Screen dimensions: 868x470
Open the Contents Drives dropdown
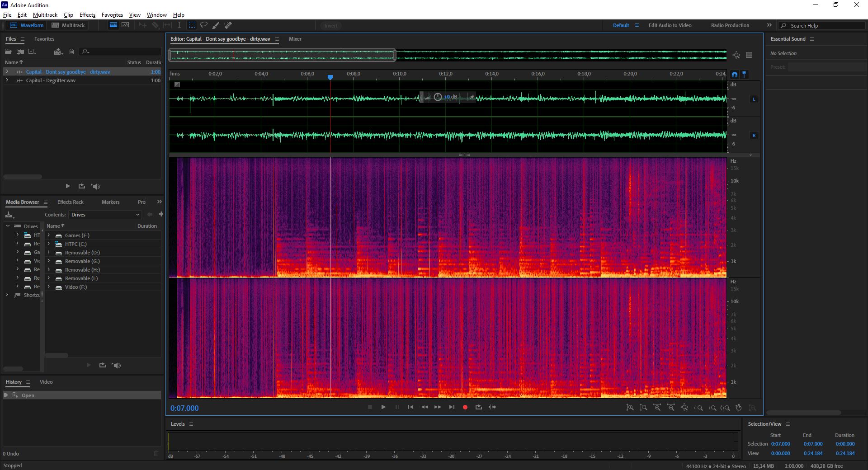pyautogui.click(x=105, y=215)
